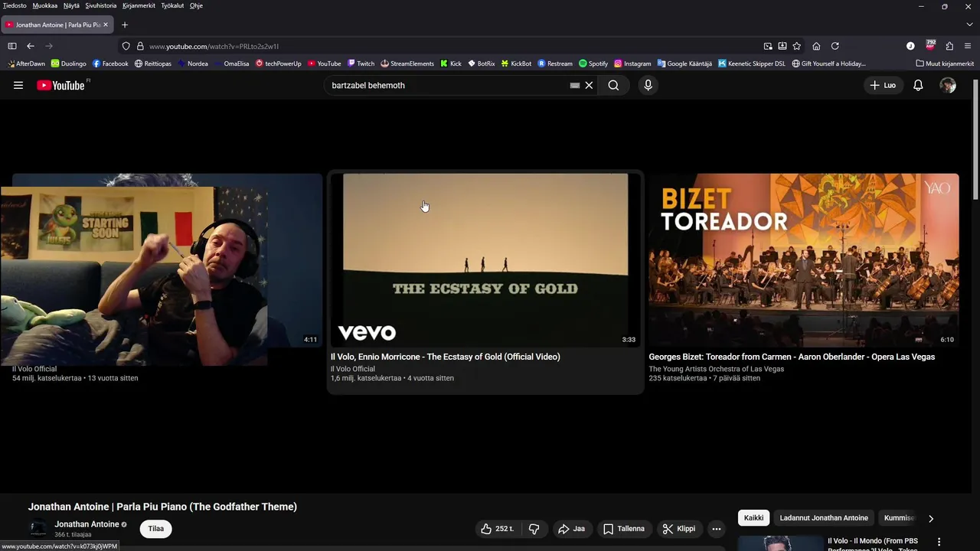The width and height of the screenshot is (980, 551).
Task: Reload the page in the browser
Action: (835, 46)
